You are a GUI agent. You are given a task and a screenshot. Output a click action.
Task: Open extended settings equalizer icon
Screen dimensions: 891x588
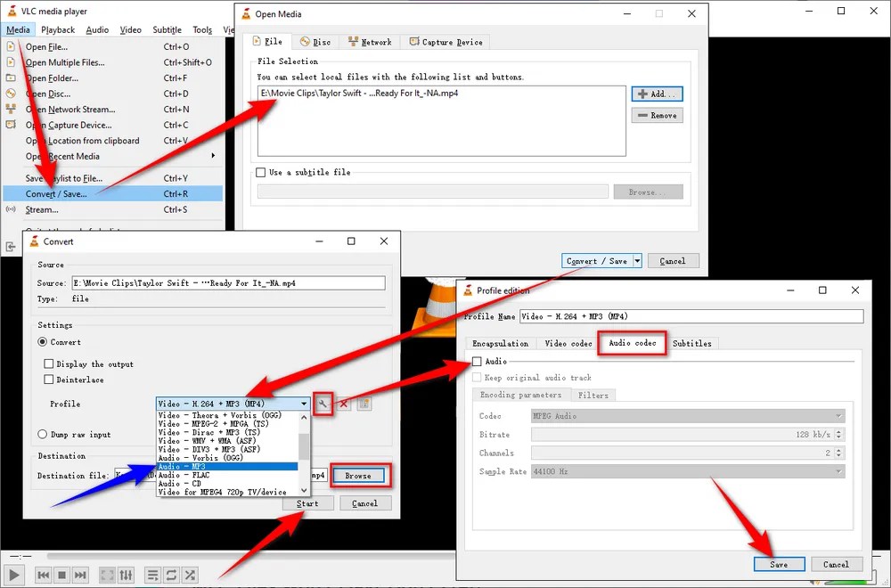(x=127, y=575)
